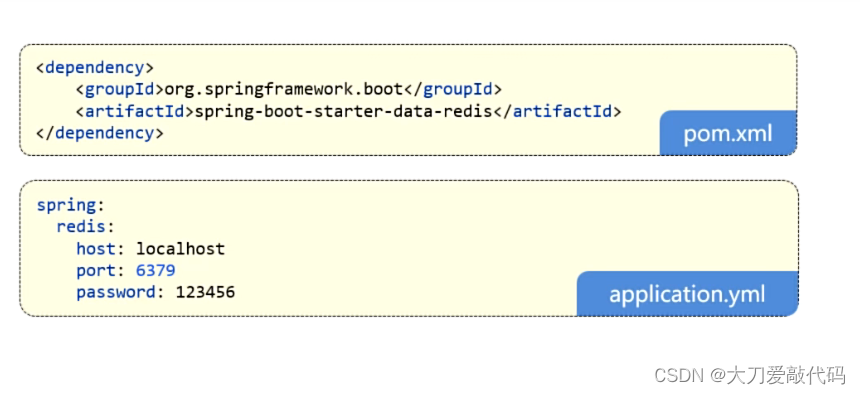Click the opening groupId tag

(120, 89)
